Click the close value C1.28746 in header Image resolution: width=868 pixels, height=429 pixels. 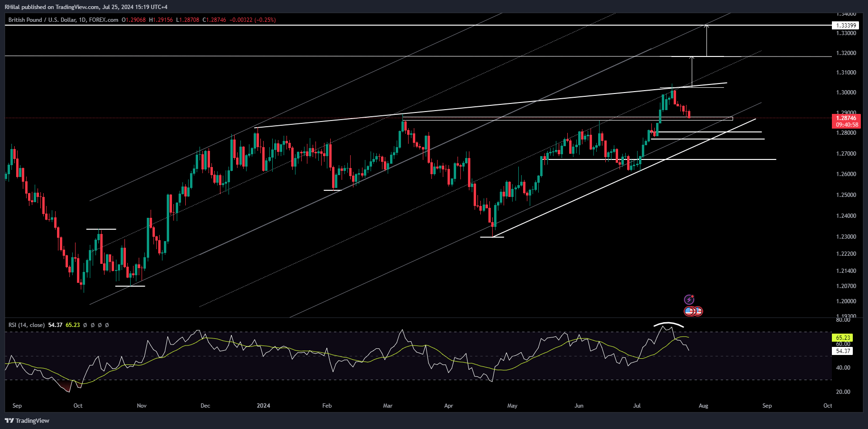tap(214, 20)
